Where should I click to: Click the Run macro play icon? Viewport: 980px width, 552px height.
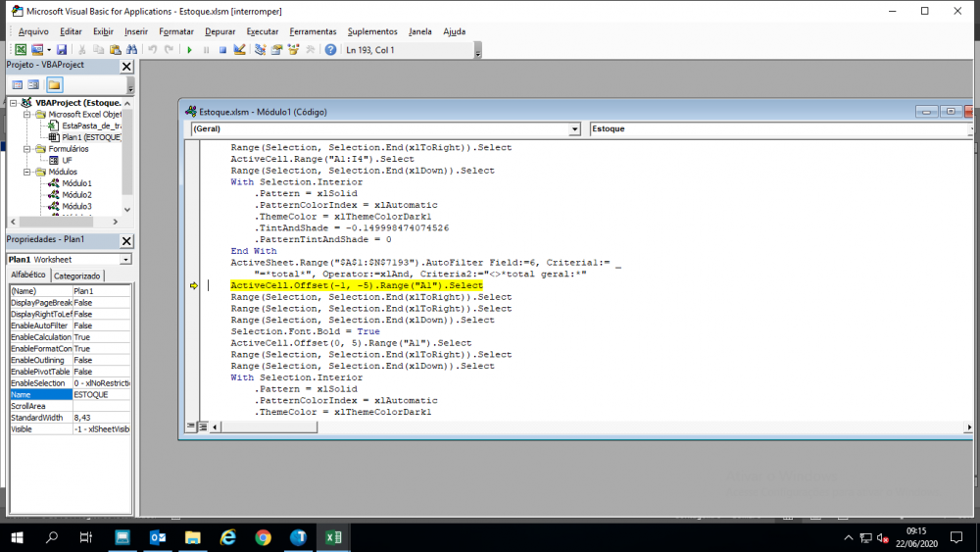click(x=189, y=50)
